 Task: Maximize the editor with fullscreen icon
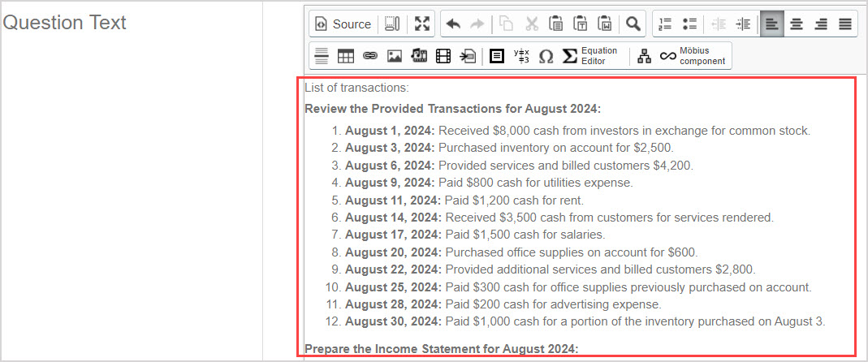(421, 24)
